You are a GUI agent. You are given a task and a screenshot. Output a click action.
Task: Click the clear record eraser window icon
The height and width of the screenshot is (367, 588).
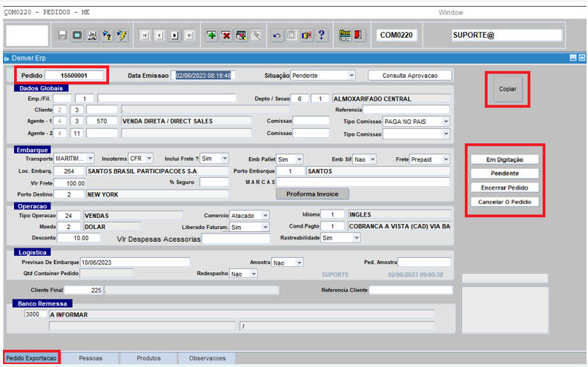[241, 36]
